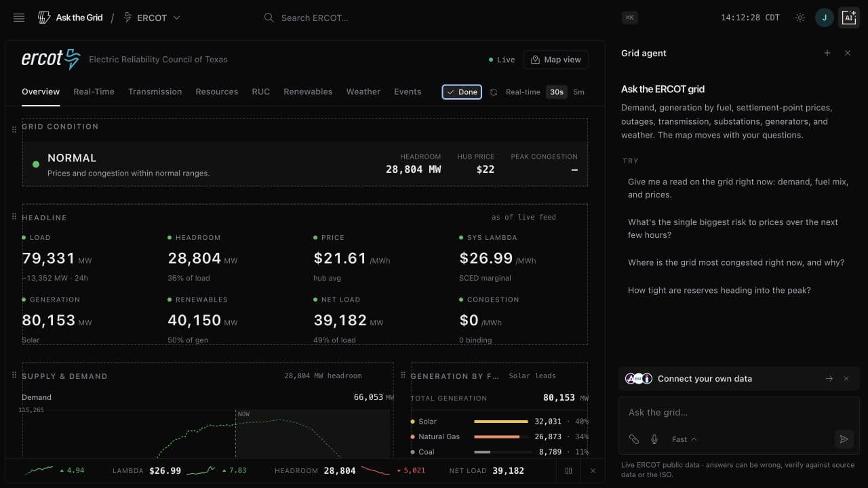Viewport: 868px width, 488px height.
Task: Click the gray Coal generation bar
Action: pyautogui.click(x=482, y=451)
